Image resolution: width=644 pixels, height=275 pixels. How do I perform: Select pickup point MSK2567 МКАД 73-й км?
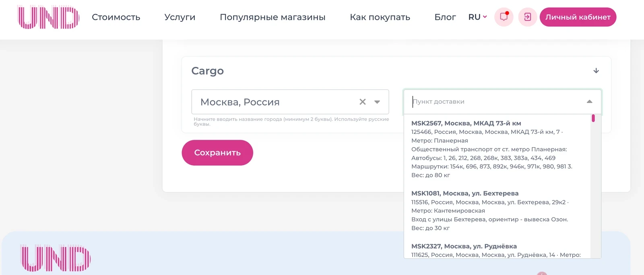pyautogui.click(x=497, y=149)
